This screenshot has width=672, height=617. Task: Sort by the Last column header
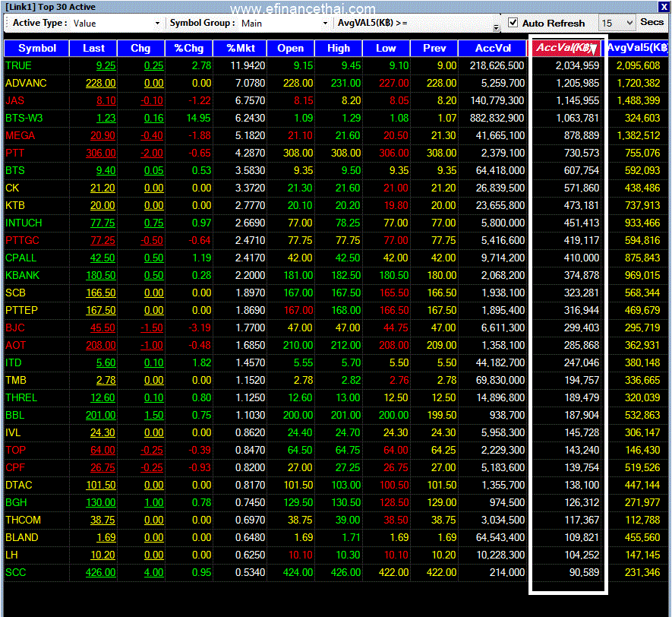93,48
